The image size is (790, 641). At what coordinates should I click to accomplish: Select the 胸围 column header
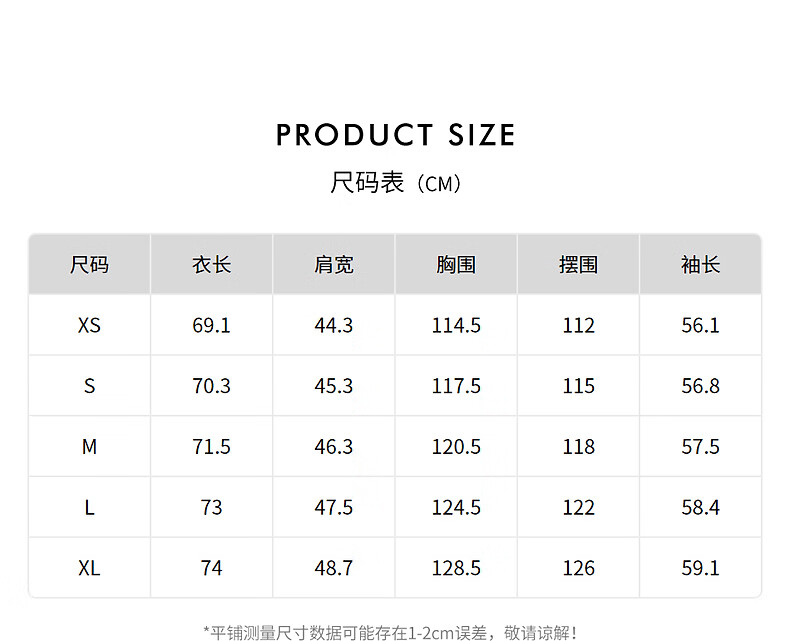coord(456,265)
